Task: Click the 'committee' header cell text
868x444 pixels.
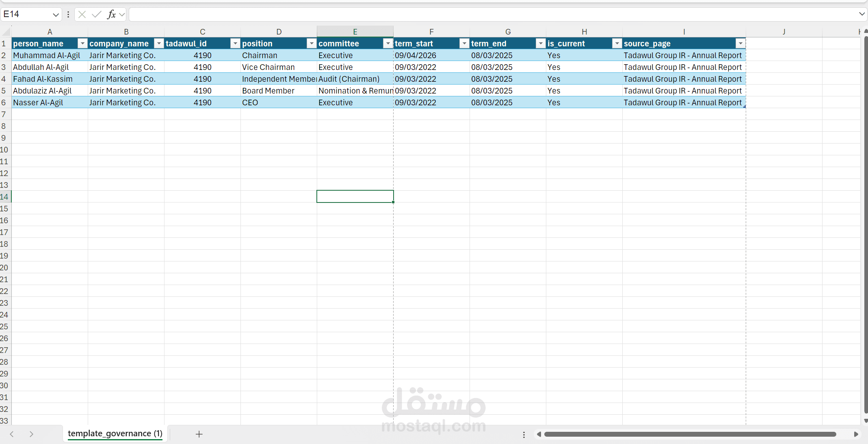Action: [339, 44]
